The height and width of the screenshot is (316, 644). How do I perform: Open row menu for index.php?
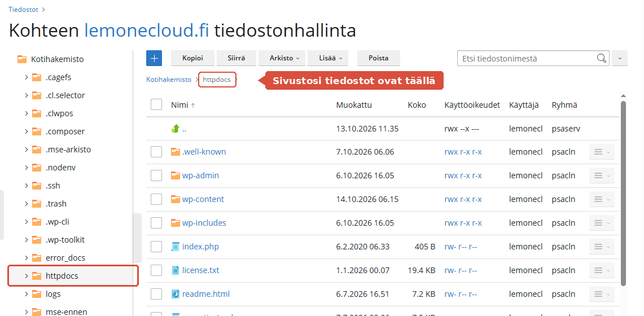click(x=602, y=247)
